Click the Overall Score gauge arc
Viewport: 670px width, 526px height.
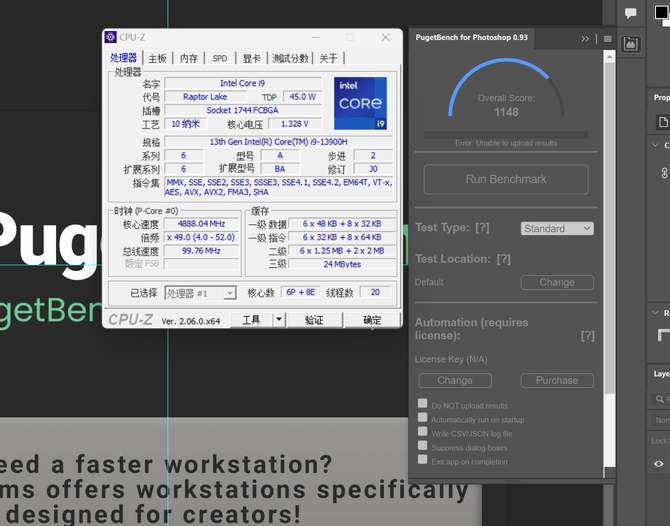[506, 87]
